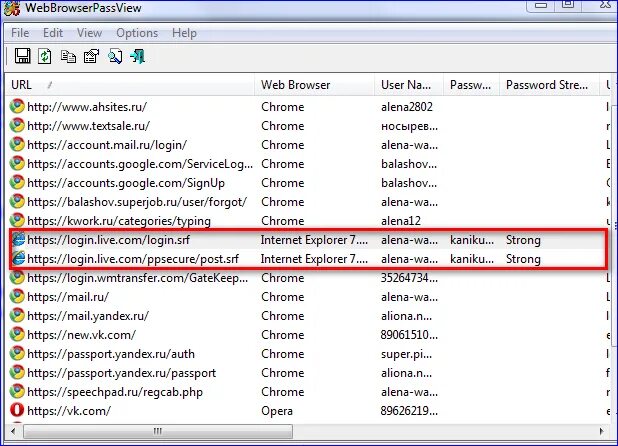Image resolution: width=618 pixels, height=446 pixels.
Task: Click the user name 89061510...
Action: tap(409, 334)
